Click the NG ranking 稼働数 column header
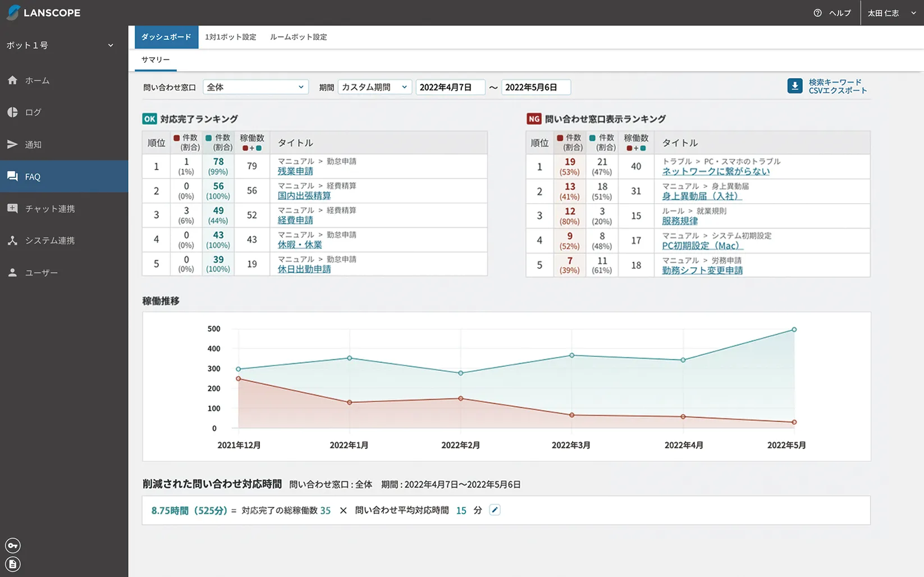Screen dimensions: 924x577 (x=636, y=143)
